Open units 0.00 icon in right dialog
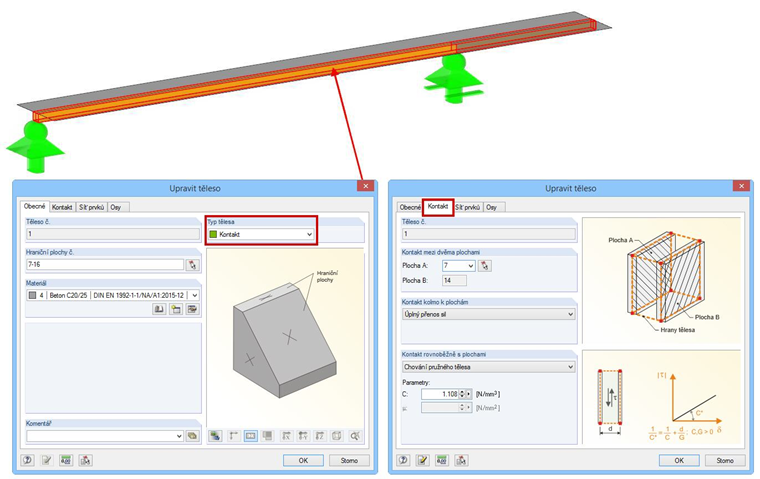The image size is (760, 479). (x=442, y=460)
